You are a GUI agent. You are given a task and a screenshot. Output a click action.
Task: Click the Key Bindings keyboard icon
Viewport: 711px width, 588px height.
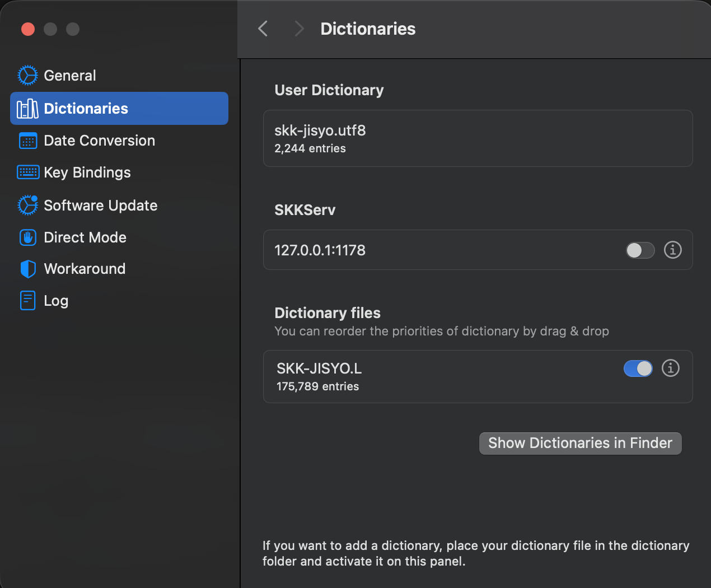(28, 172)
